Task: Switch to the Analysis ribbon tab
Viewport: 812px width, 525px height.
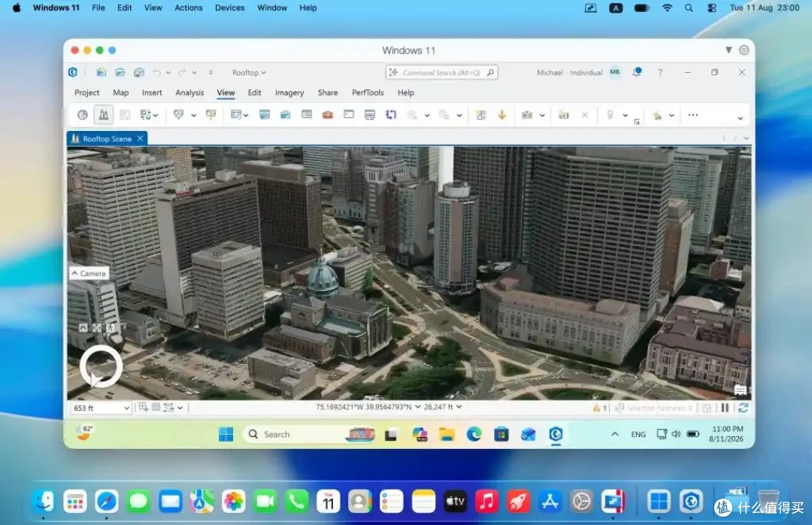Action: coord(189,93)
